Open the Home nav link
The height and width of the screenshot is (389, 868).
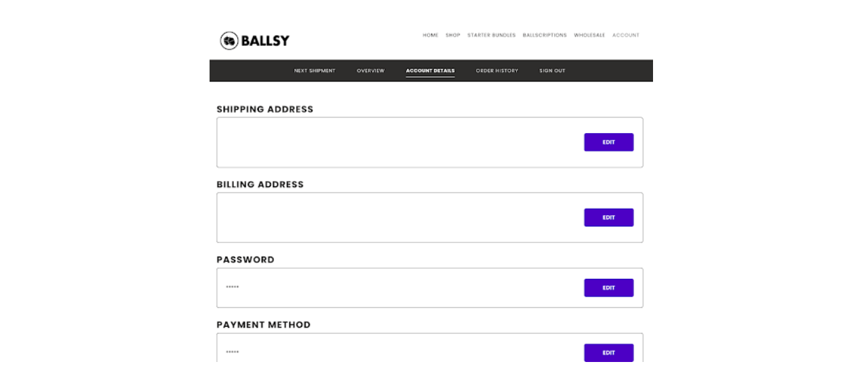(x=431, y=35)
